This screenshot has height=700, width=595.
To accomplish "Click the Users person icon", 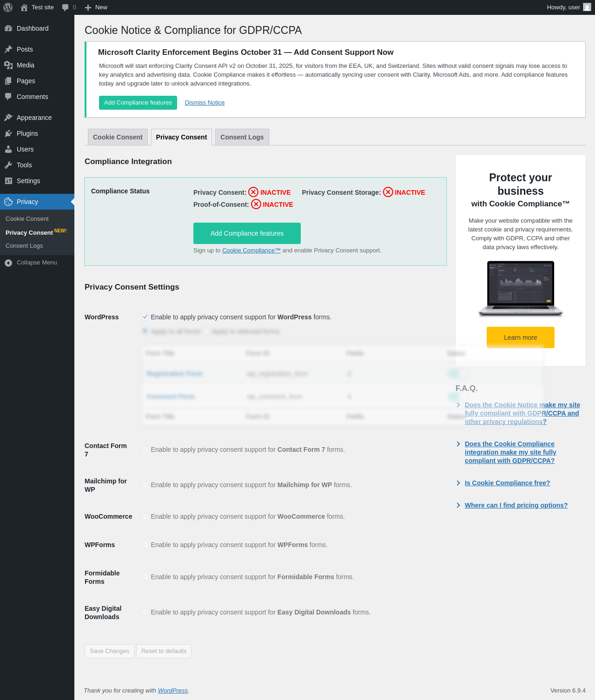I will [x=8, y=149].
